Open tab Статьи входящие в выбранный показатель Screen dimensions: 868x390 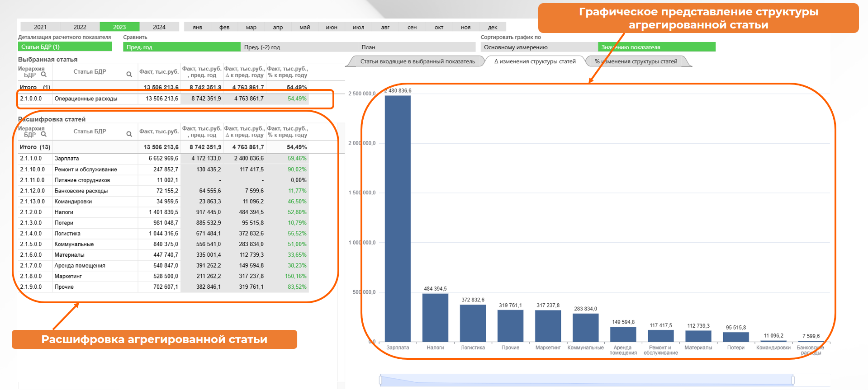(417, 61)
